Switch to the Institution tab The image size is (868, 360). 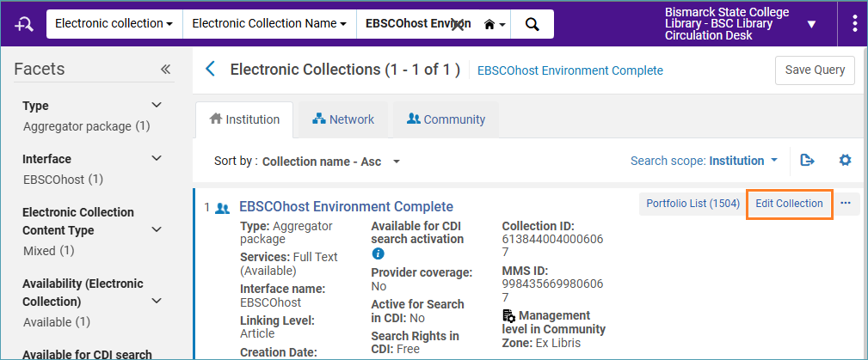coord(244,119)
